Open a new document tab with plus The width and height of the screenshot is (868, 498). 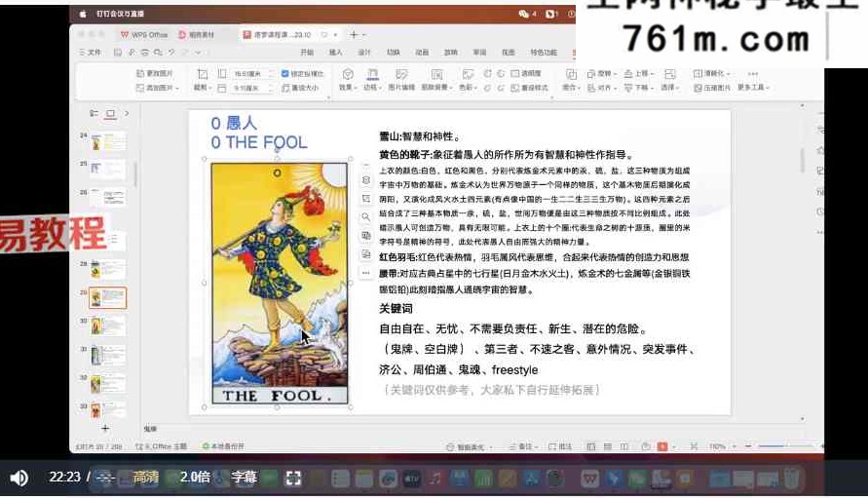click(x=354, y=34)
